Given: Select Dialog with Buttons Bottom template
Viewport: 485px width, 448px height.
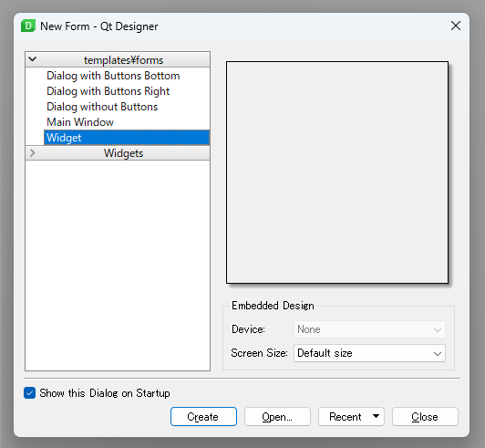Looking at the screenshot, I should tap(113, 76).
